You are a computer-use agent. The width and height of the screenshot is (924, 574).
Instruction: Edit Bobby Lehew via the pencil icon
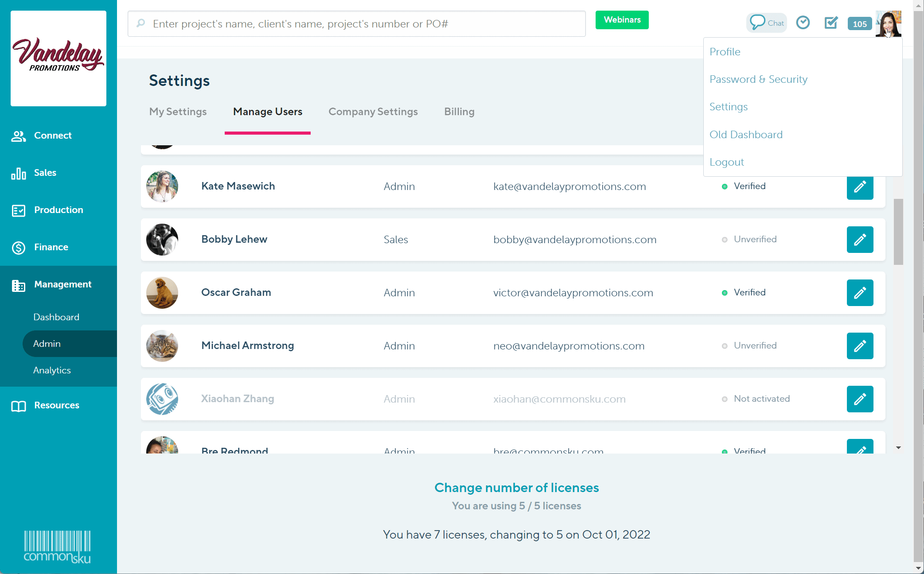[860, 240]
